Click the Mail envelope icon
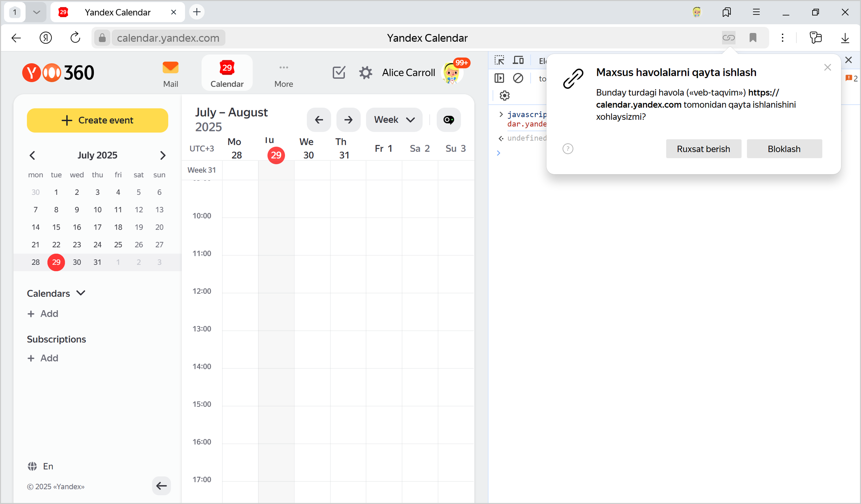This screenshot has width=861, height=504. (171, 68)
